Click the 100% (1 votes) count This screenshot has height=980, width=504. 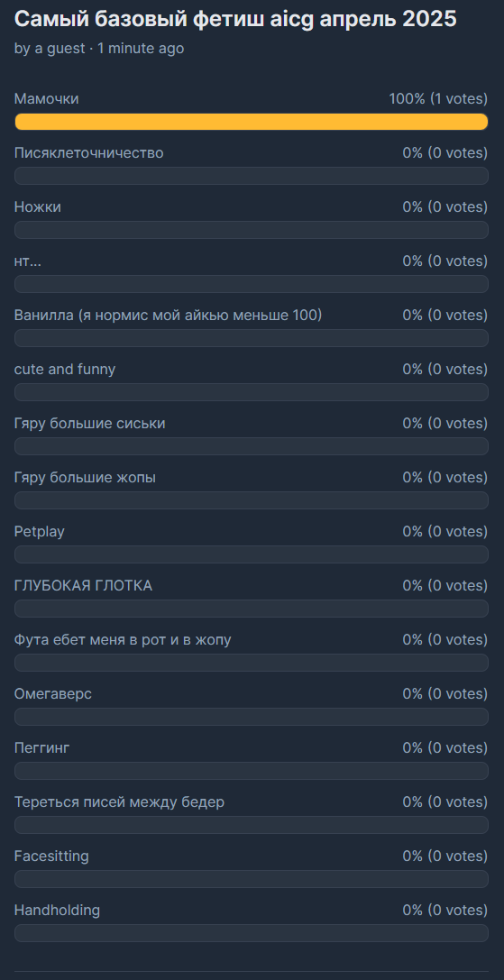pyautogui.click(x=437, y=99)
